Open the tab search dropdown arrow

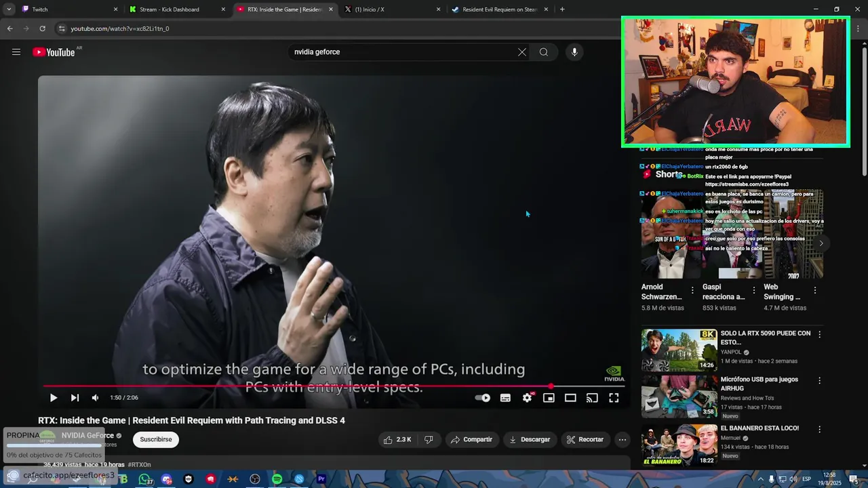(x=9, y=9)
